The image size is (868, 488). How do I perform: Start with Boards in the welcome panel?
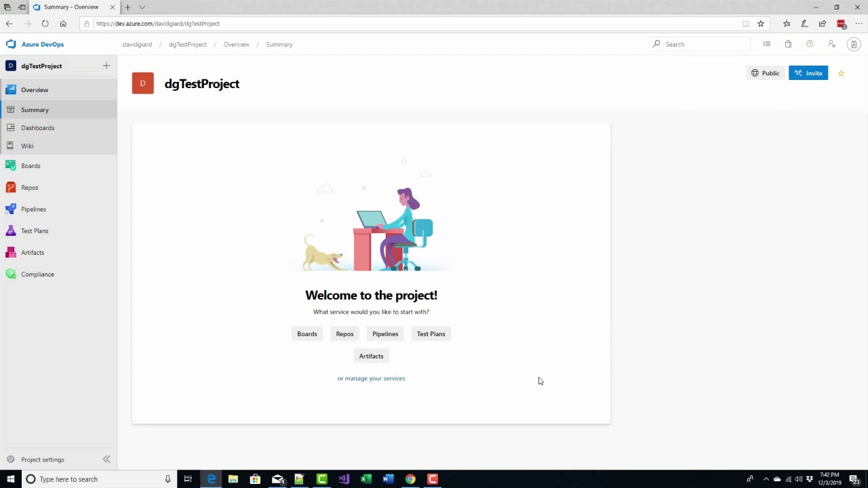[307, 334]
